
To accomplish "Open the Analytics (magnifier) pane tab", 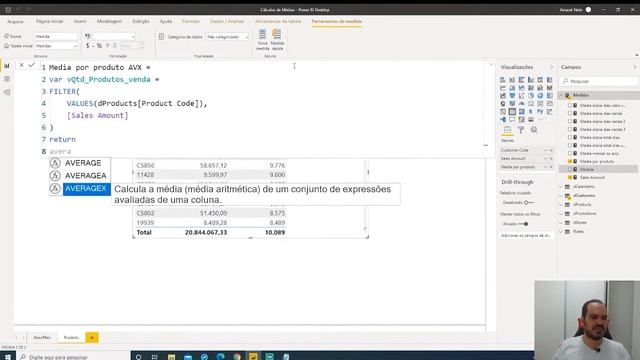I will tap(534, 130).
